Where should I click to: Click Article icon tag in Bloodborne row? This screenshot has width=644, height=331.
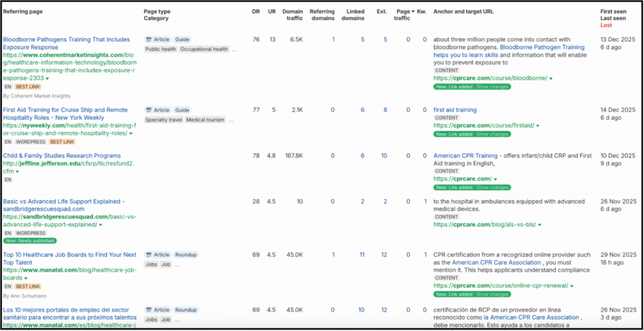pyautogui.click(x=158, y=40)
